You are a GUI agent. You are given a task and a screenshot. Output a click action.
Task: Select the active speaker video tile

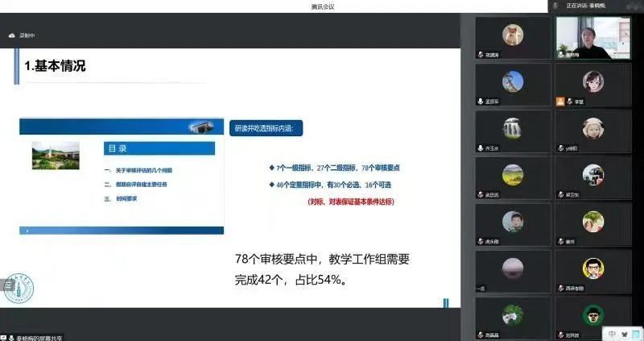pyautogui.click(x=592, y=38)
